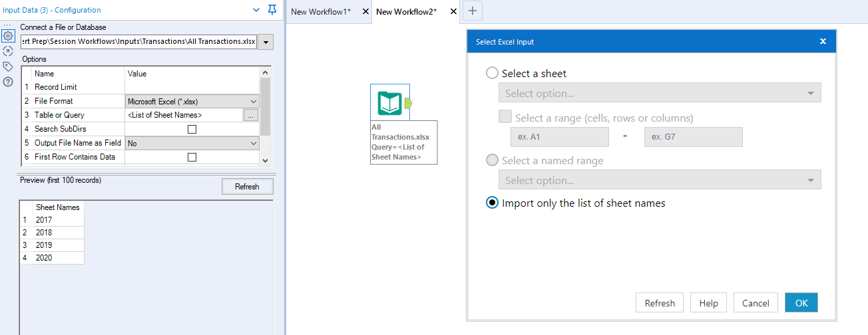Expand the Connect a File or Database dropdown
The height and width of the screenshot is (335, 868).
(x=266, y=42)
